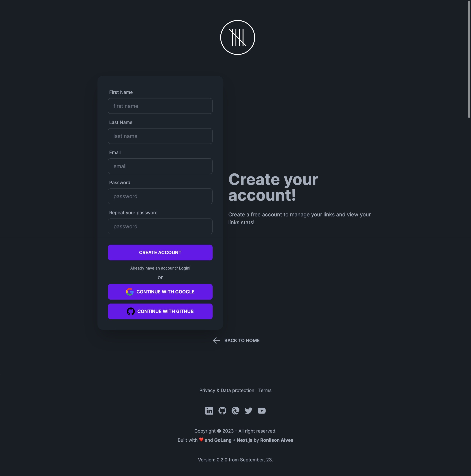
Task: Click CONTINUE WITH GITHUB button
Action: pos(160,311)
